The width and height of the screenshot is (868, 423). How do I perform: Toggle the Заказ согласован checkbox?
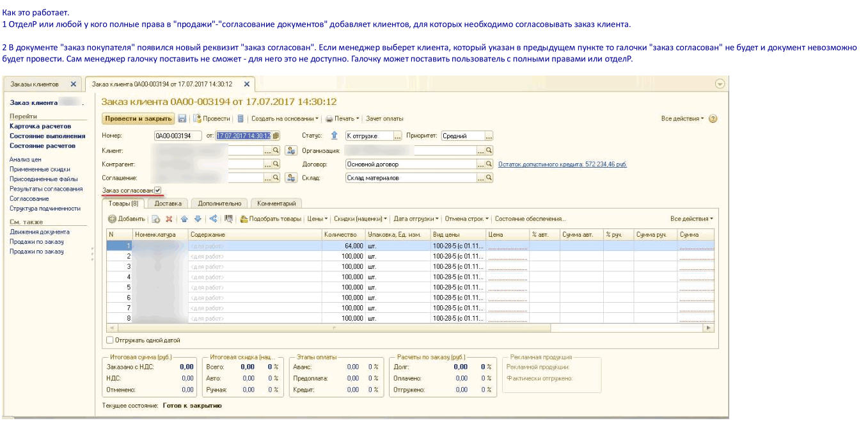pos(157,190)
